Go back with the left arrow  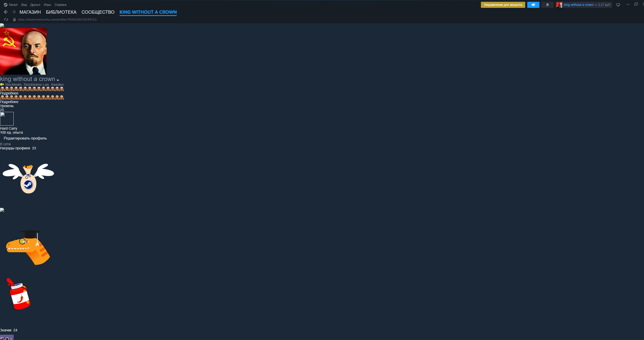click(x=6, y=12)
